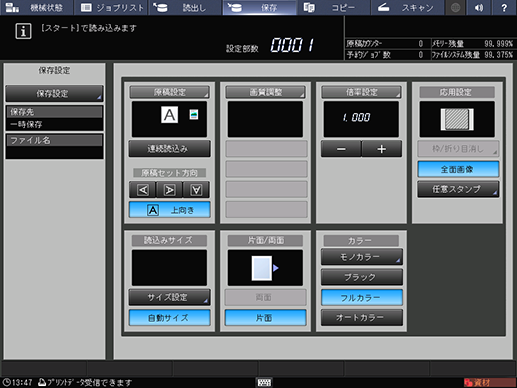Select the 保存 store tab
The image size is (517, 388).
click(259, 7)
